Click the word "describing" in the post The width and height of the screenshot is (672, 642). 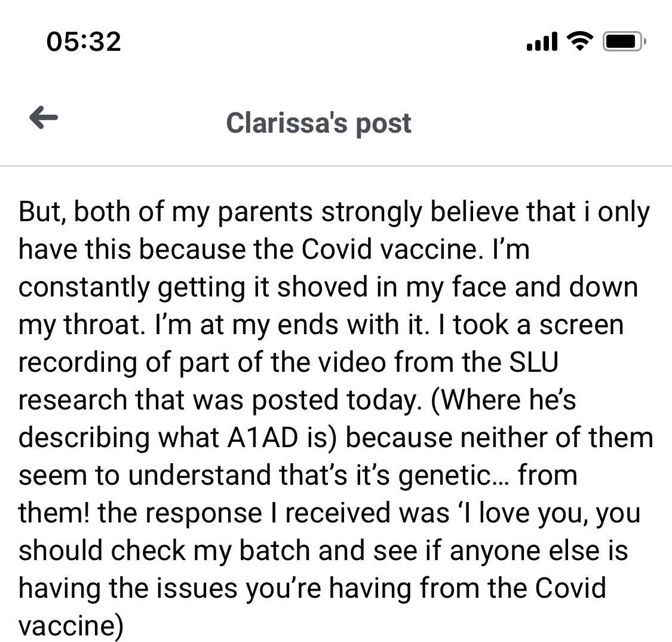coord(84,438)
